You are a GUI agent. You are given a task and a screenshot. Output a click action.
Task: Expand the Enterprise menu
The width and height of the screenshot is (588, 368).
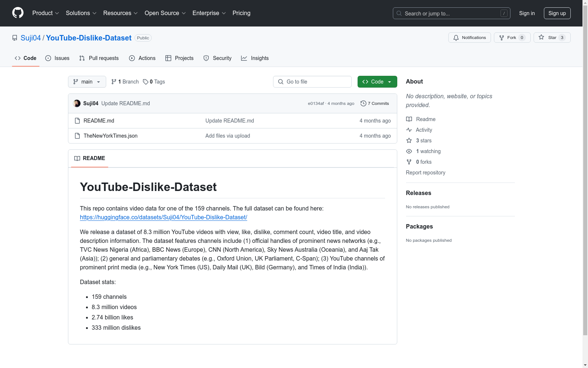(x=209, y=13)
